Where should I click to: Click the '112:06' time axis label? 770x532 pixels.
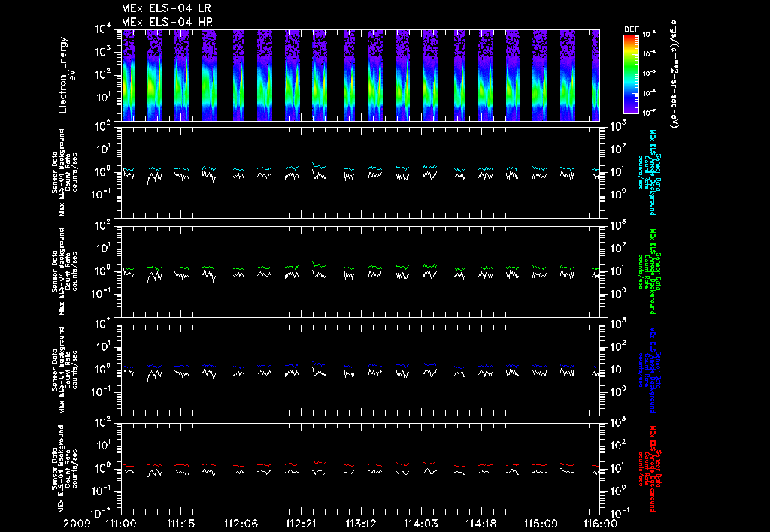coord(241,524)
